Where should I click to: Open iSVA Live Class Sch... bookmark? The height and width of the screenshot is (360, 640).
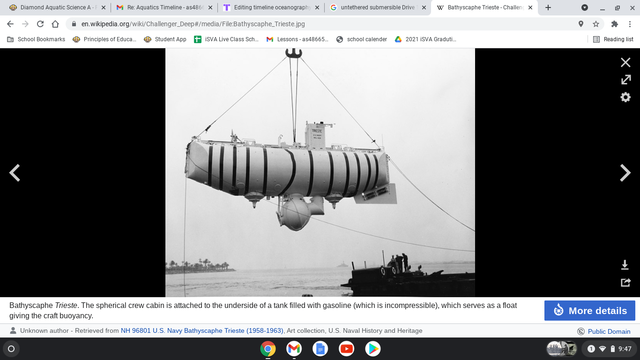pyautogui.click(x=227, y=39)
